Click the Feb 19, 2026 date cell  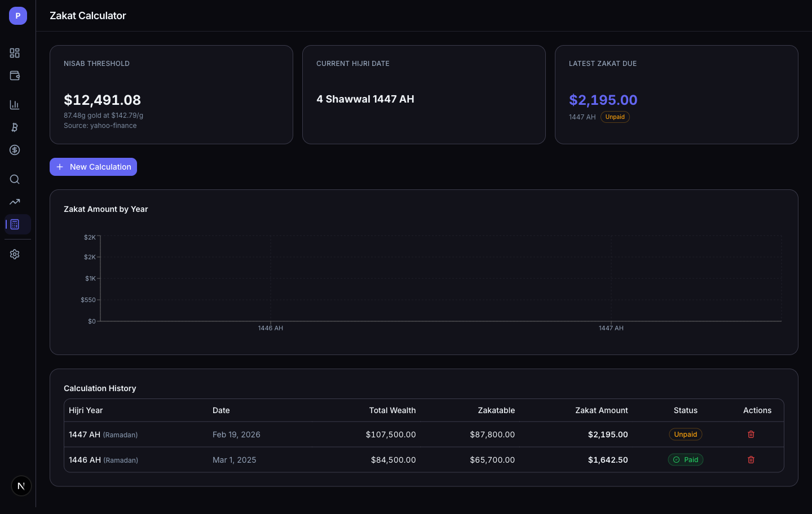pyautogui.click(x=236, y=435)
